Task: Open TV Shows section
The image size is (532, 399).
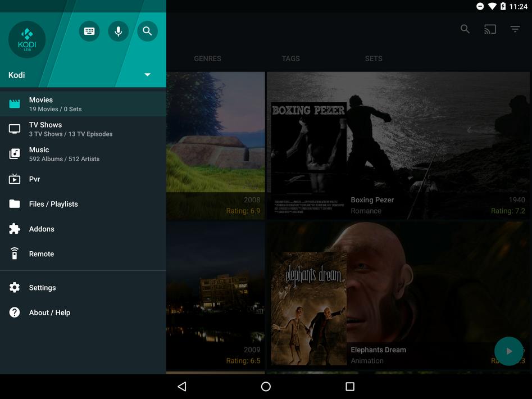Action: pyautogui.click(x=83, y=129)
